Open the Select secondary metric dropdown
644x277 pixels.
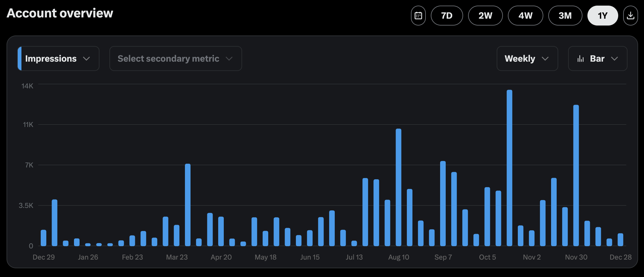click(175, 59)
